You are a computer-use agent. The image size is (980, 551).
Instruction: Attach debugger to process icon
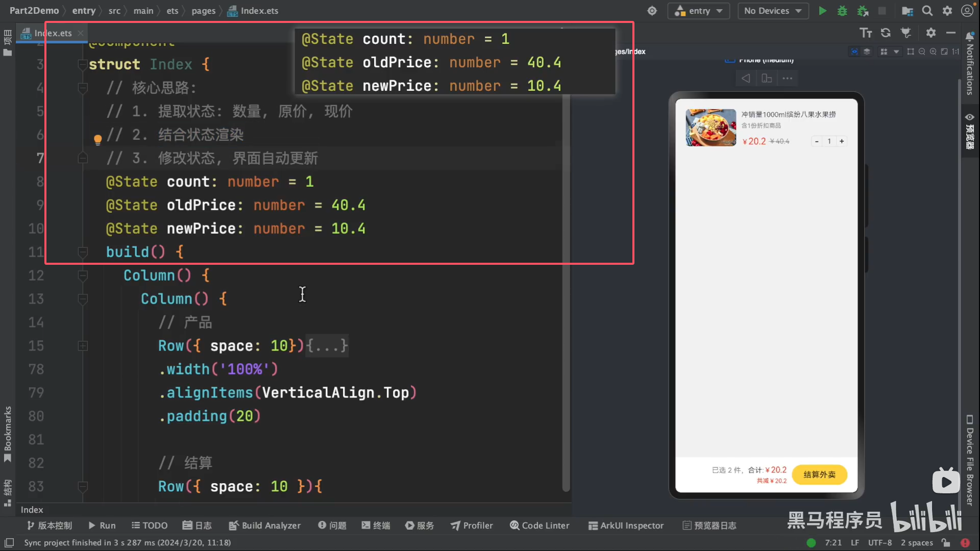tap(863, 11)
